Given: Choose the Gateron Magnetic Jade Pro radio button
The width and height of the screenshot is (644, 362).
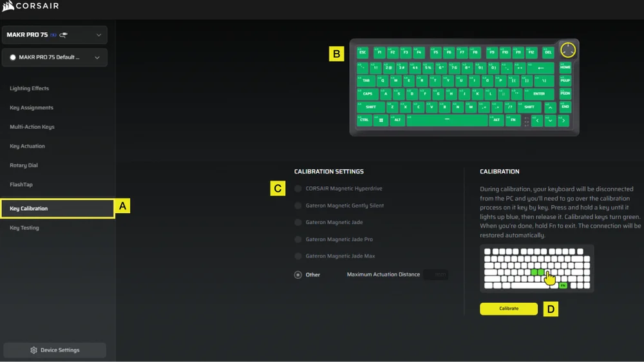Looking at the screenshot, I should (x=298, y=239).
